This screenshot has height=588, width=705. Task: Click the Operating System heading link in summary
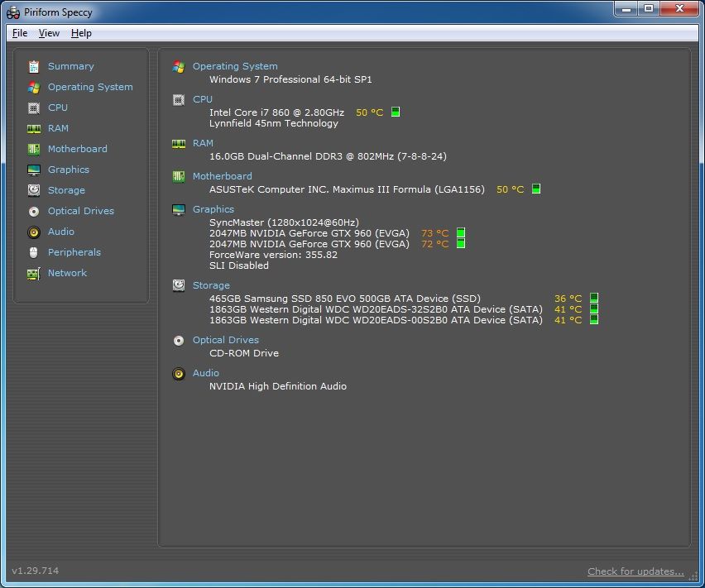coord(235,66)
